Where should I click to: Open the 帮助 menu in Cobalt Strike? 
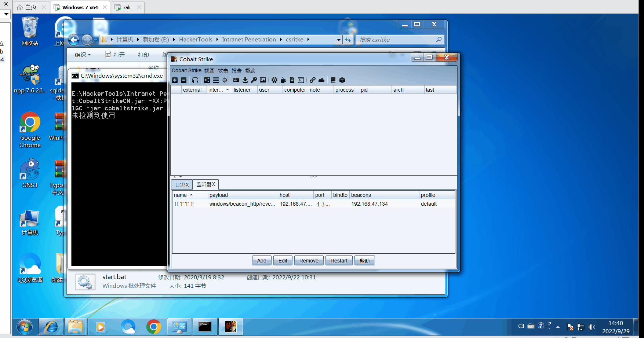[x=250, y=70]
